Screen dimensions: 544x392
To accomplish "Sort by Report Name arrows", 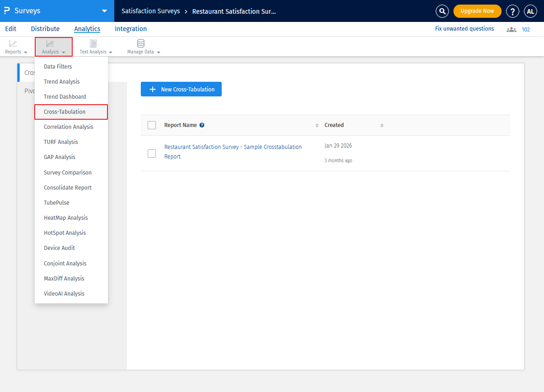I will [x=317, y=126].
